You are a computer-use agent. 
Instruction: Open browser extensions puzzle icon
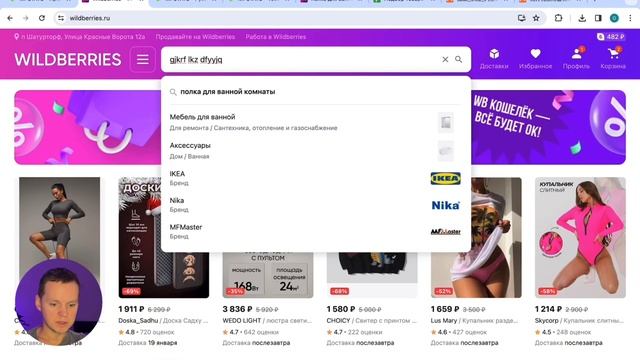pos(558,18)
